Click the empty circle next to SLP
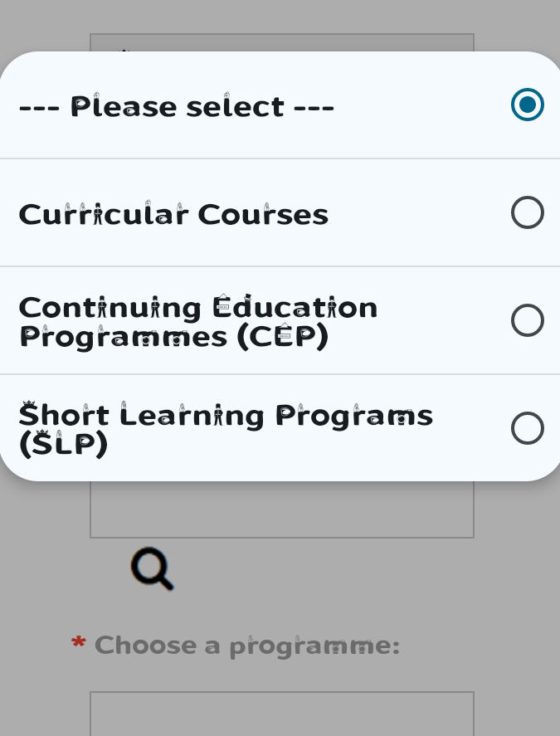Image resolution: width=560 pixels, height=736 pixels. pyautogui.click(x=528, y=428)
